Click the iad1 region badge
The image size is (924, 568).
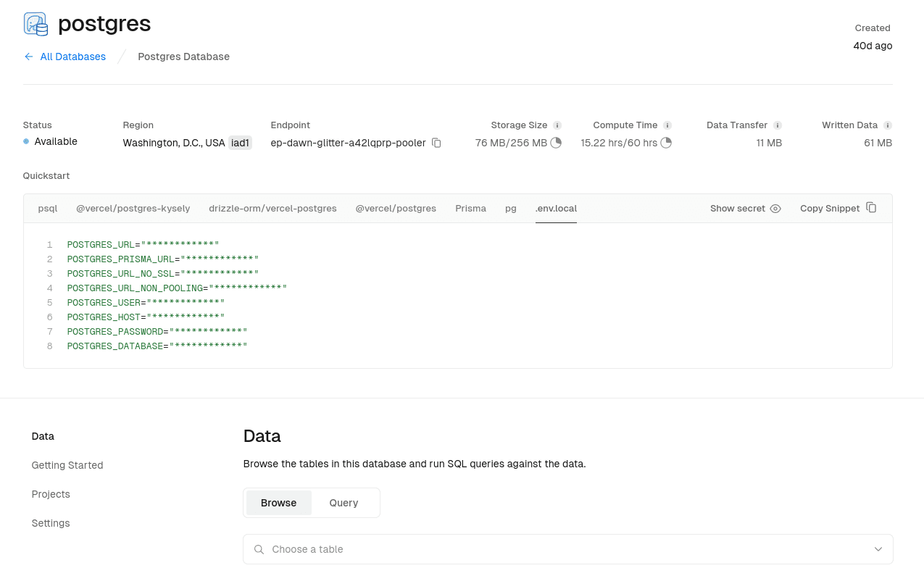pyautogui.click(x=240, y=143)
